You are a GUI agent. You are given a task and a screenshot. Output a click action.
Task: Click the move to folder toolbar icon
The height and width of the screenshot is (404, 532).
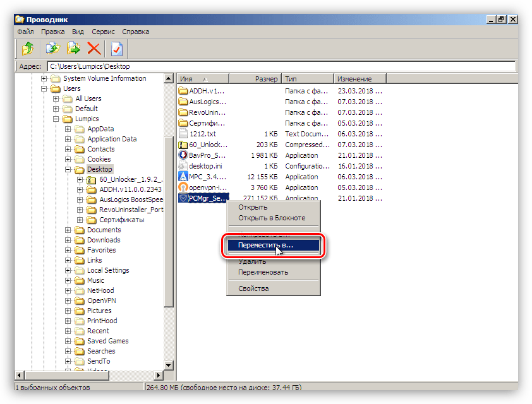73,48
